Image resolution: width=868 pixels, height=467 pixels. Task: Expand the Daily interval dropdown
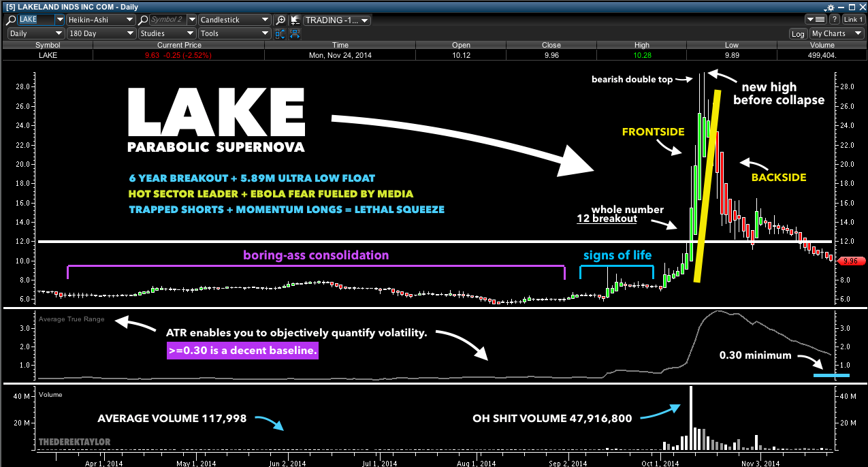pyautogui.click(x=35, y=33)
